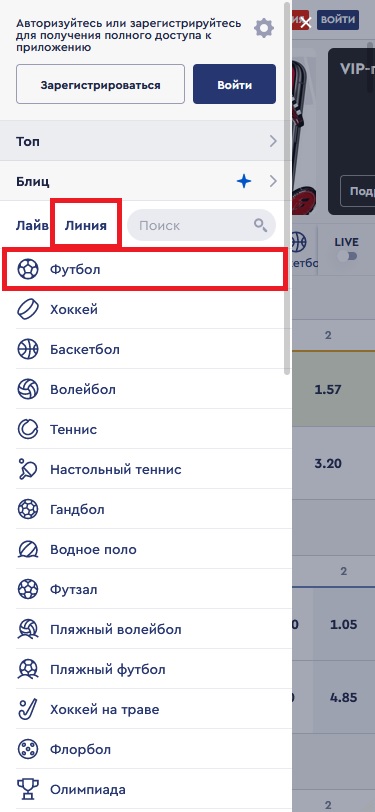
Task: Expand the Блиц section chevron
Action: click(273, 181)
